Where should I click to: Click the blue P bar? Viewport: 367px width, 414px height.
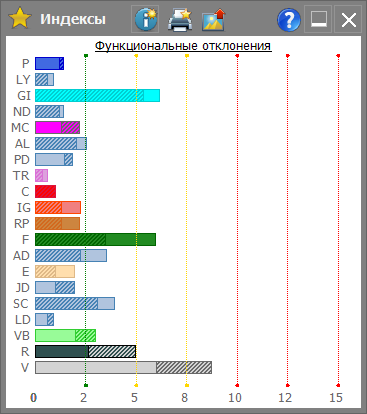pos(49,63)
